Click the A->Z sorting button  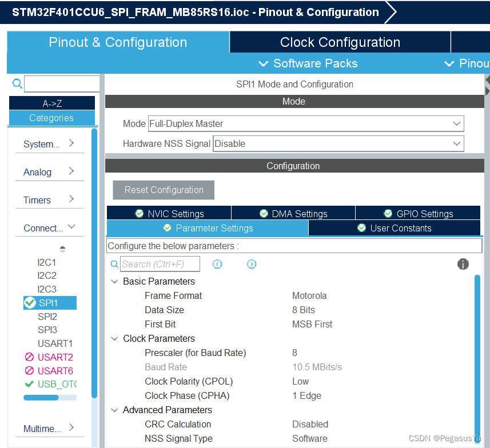tap(51, 102)
